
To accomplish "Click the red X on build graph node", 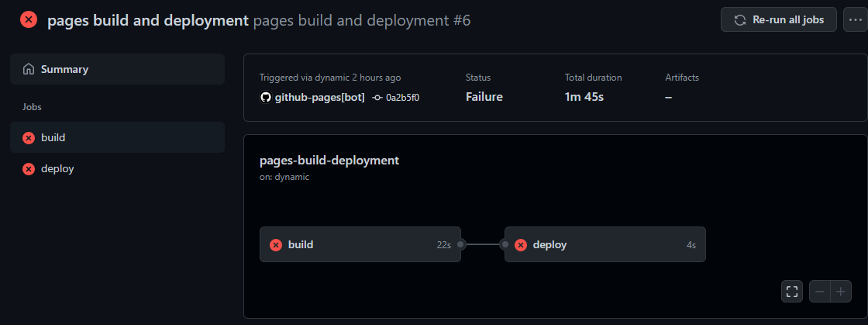I will tap(276, 245).
